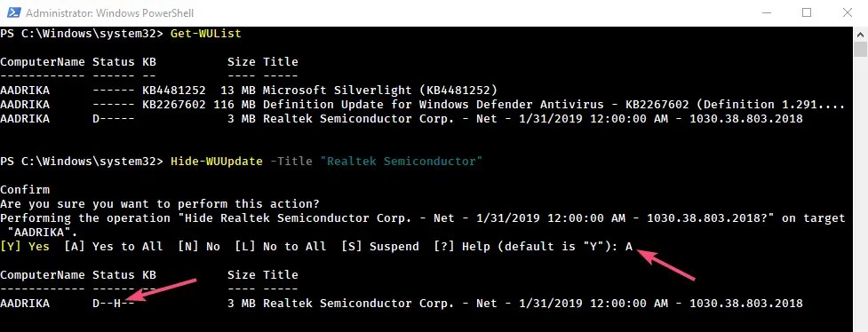Click the vertical scrollbar thumb
The width and height of the screenshot is (868, 332).
tap(860, 49)
